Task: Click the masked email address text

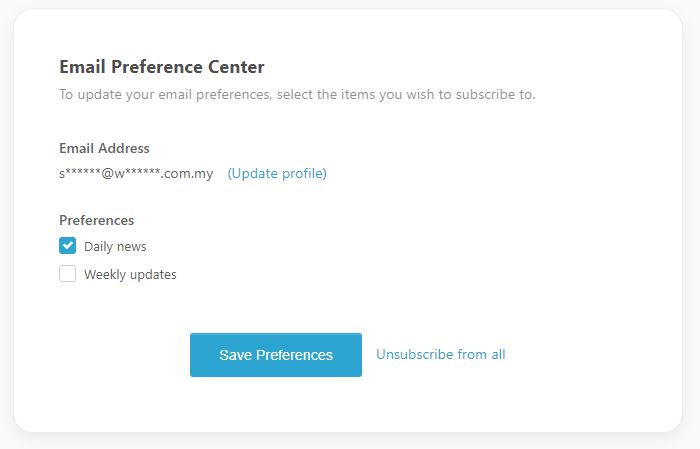Action: pyautogui.click(x=136, y=173)
